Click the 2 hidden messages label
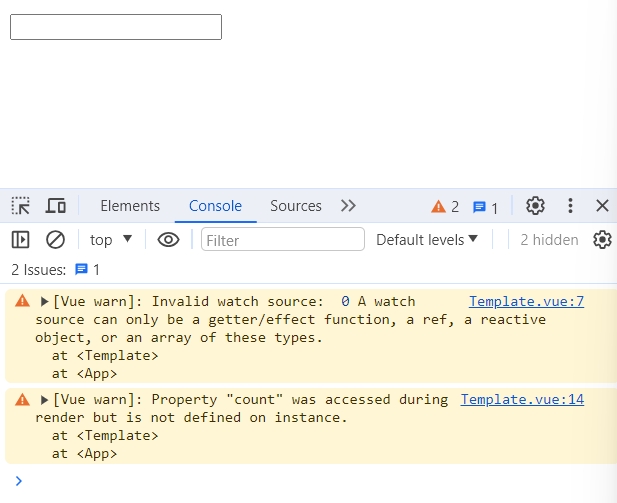The width and height of the screenshot is (617, 503). [x=549, y=240]
